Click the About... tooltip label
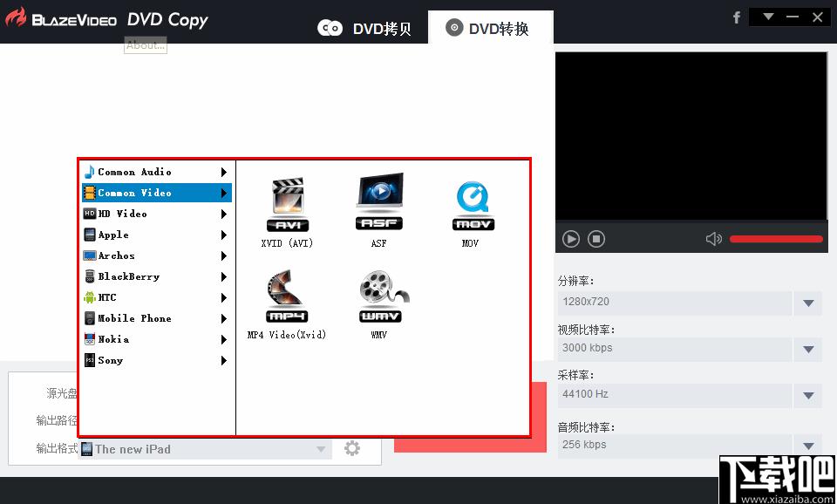This screenshot has width=837, height=504. [x=146, y=45]
